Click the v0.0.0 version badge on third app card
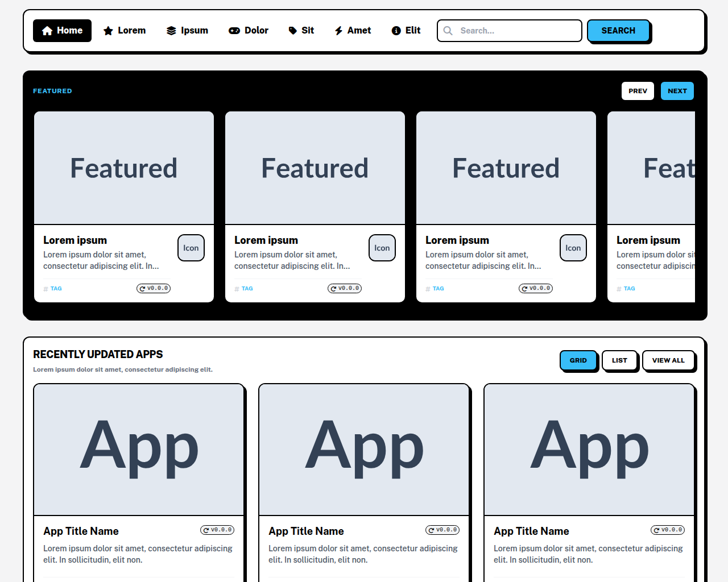The width and height of the screenshot is (728, 582). [667, 530]
